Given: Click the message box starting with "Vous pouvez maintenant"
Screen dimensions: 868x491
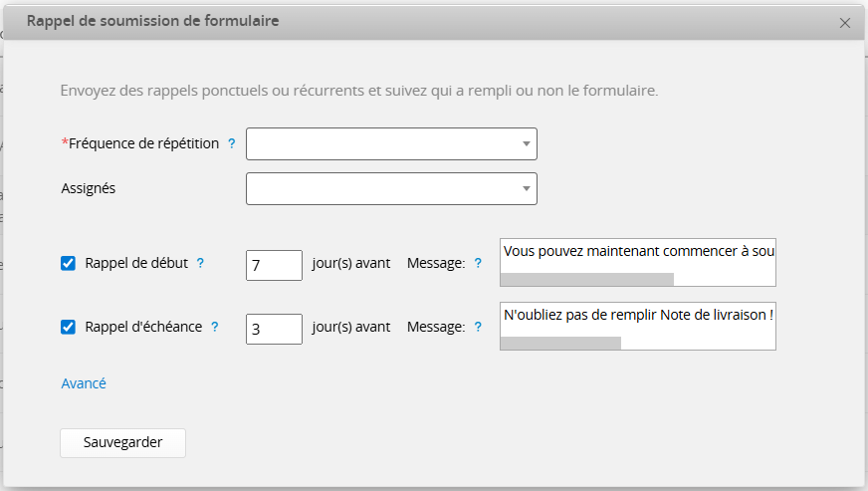Looking at the screenshot, I should (637, 252).
